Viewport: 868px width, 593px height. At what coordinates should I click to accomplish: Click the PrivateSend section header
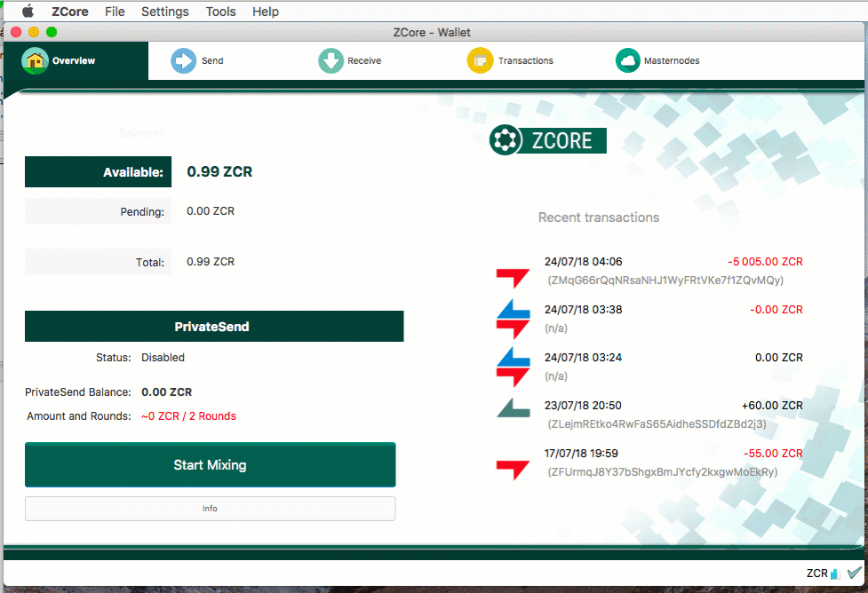click(214, 327)
